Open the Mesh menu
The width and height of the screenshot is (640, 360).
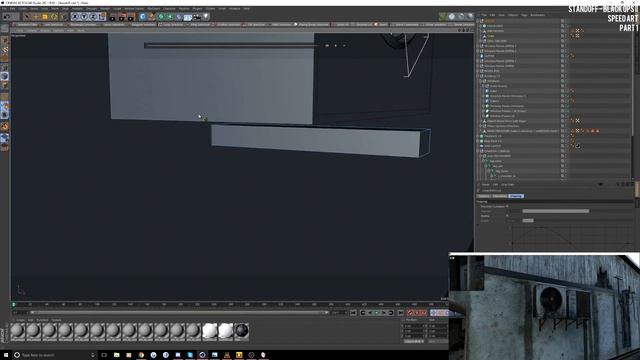tap(55, 9)
